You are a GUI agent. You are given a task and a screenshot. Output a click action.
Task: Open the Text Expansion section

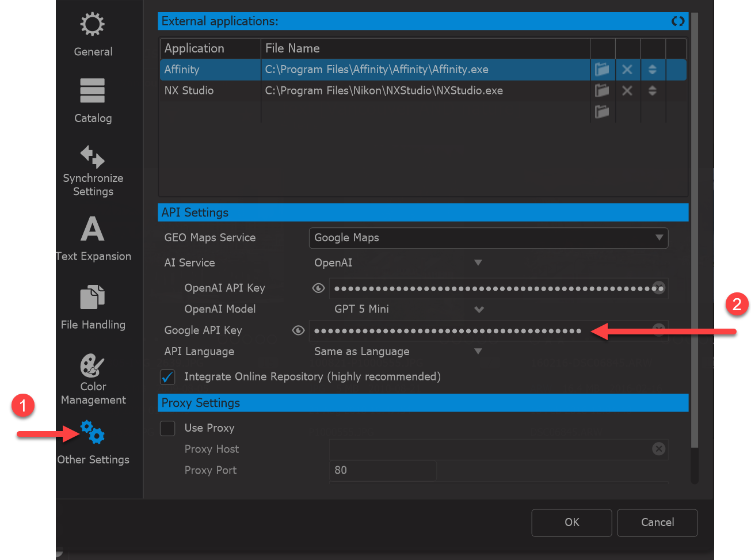(x=93, y=239)
